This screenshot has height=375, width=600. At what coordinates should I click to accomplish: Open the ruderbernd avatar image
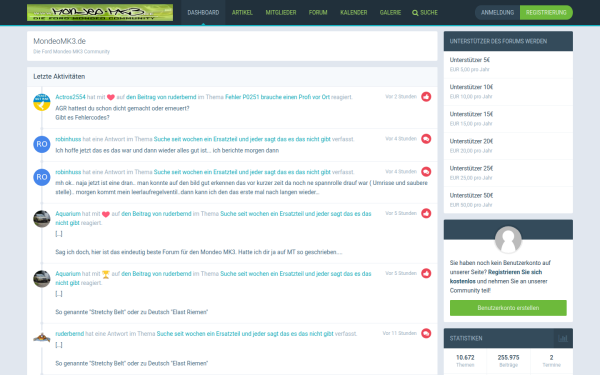tap(42, 338)
